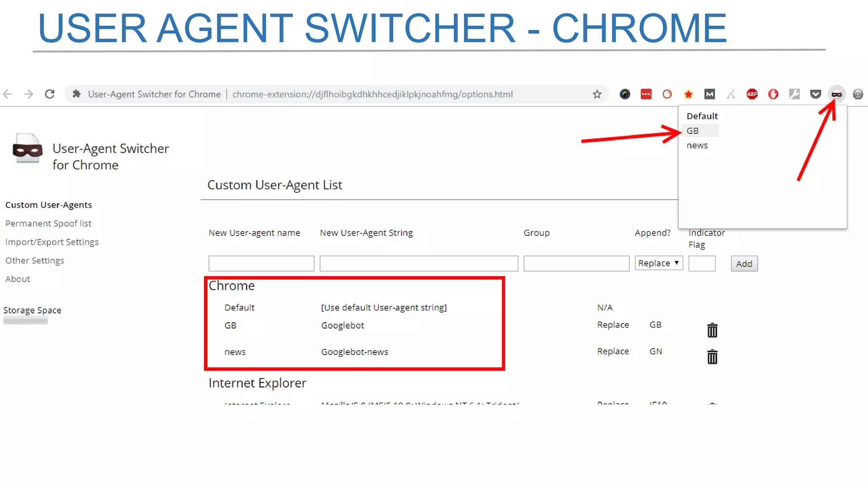Screen dimensions: 868x488
Task: Open the red Opera-style extension icon
Action: pyautogui.click(x=773, y=94)
